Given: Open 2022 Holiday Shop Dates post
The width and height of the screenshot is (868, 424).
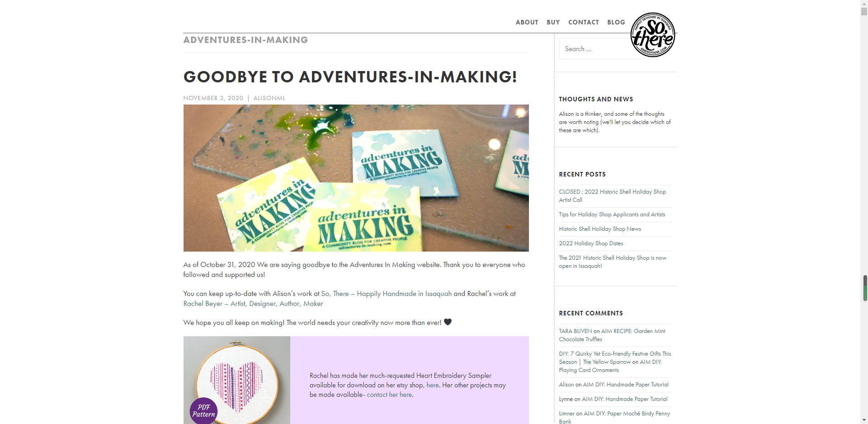Looking at the screenshot, I should (x=591, y=243).
